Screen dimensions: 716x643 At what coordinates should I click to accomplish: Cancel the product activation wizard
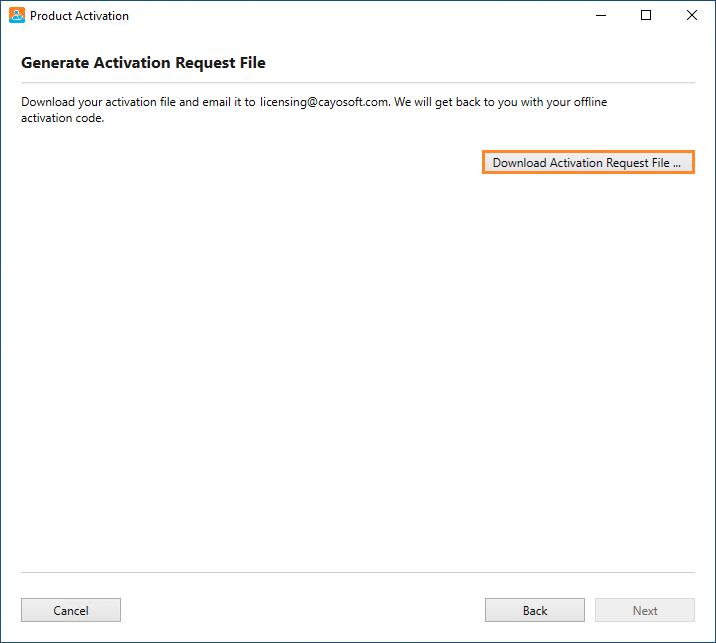pyautogui.click(x=71, y=610)
